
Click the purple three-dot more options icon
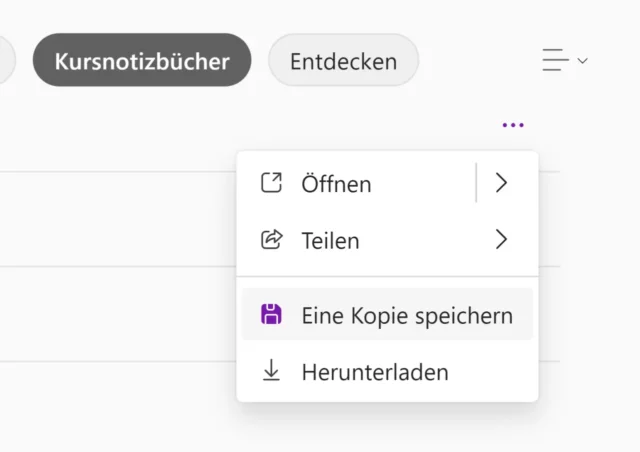click(513, 125)
